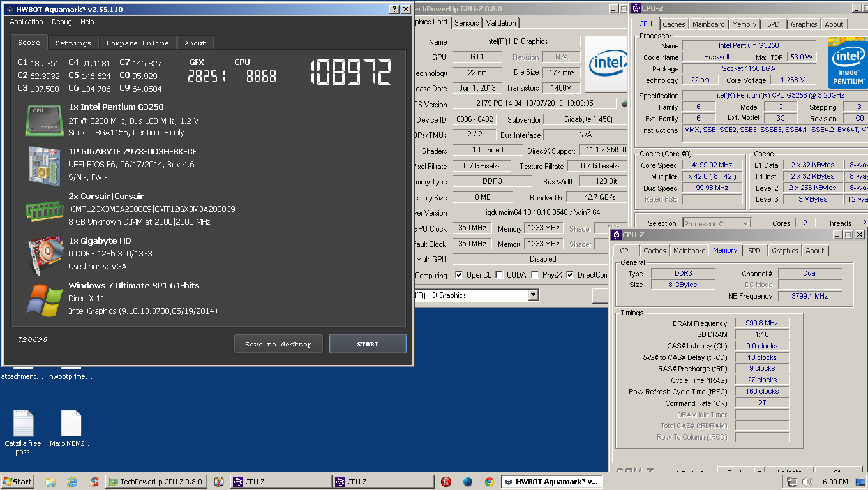Toggle the CUDA checkbox in GPU-Z

click(x=499, y=275)
